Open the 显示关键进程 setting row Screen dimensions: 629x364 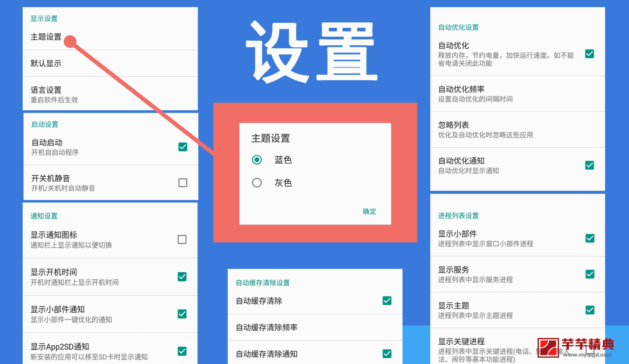517,346
